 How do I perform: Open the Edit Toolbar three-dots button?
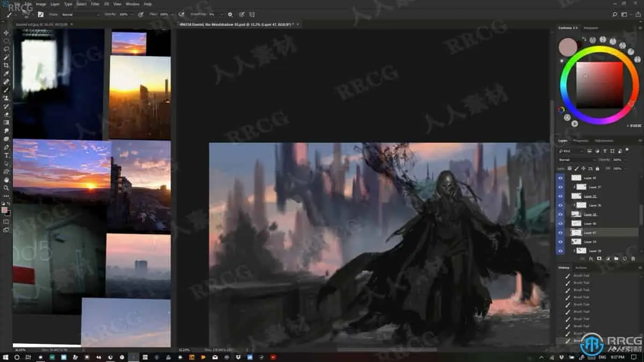coord(6,196)
